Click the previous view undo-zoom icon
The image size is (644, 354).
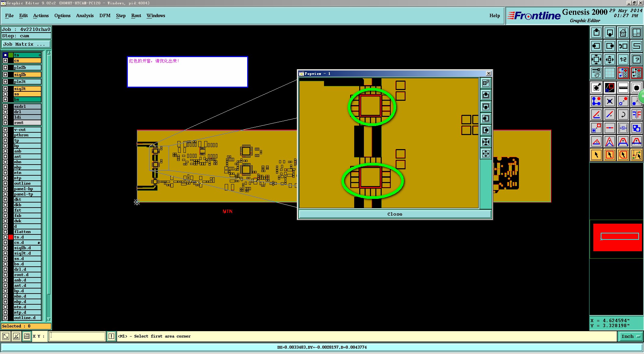[x=623, y=46]
